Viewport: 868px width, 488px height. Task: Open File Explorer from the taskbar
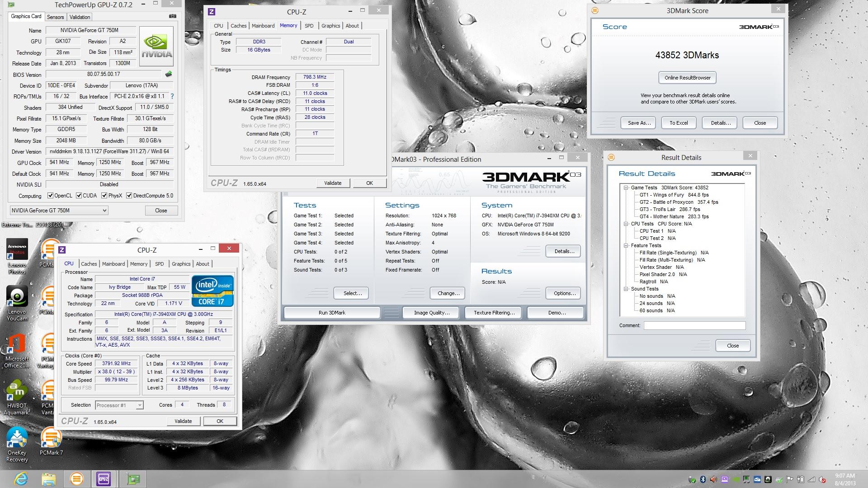click(x=48, y=479)
